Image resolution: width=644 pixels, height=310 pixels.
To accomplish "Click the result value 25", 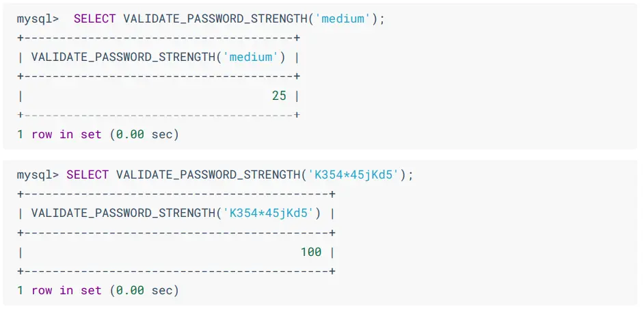I will [279, 96].
